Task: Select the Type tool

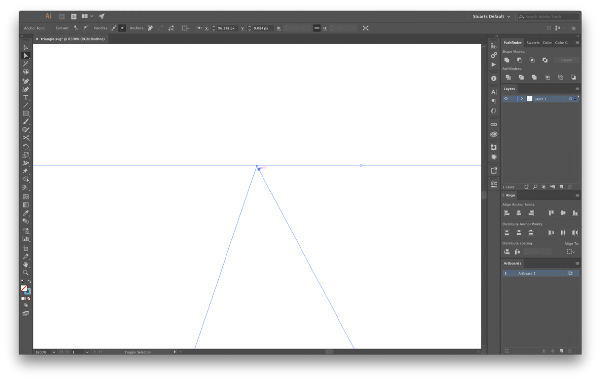Action: (26, 97)
